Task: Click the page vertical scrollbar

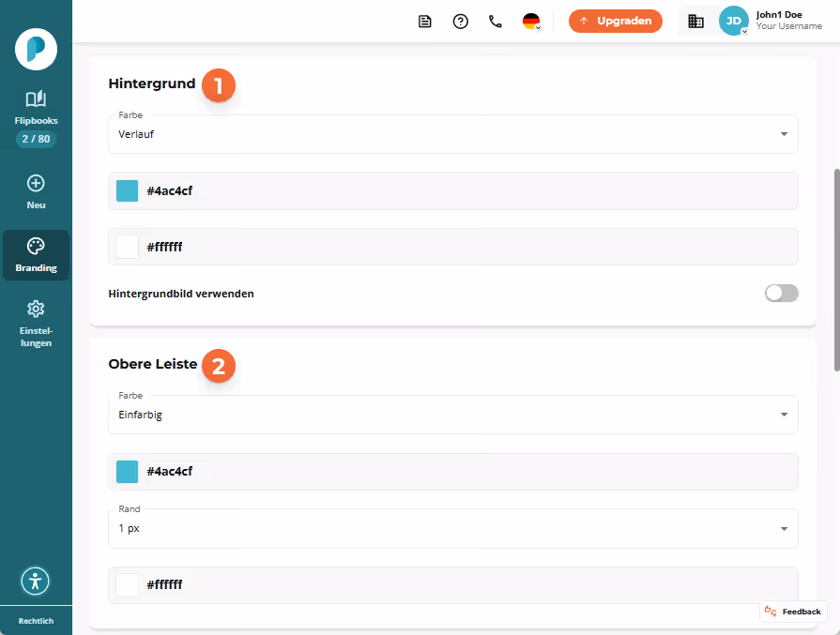Action: tap(837, 270)
